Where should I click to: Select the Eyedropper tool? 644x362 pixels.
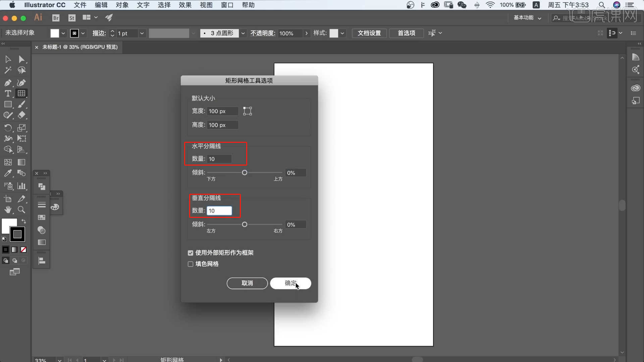click(x=8, y=173)
